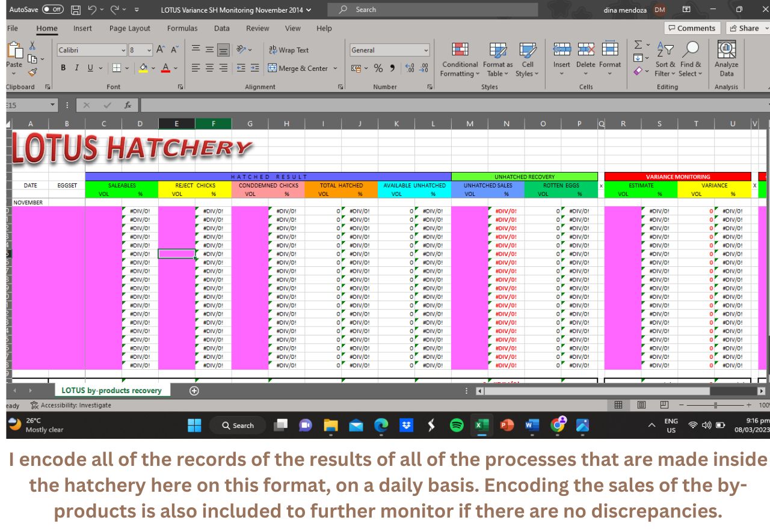Viewport: 770px width, 532px height.
Task: Align text to the right
Action: (x=223, y=69)
